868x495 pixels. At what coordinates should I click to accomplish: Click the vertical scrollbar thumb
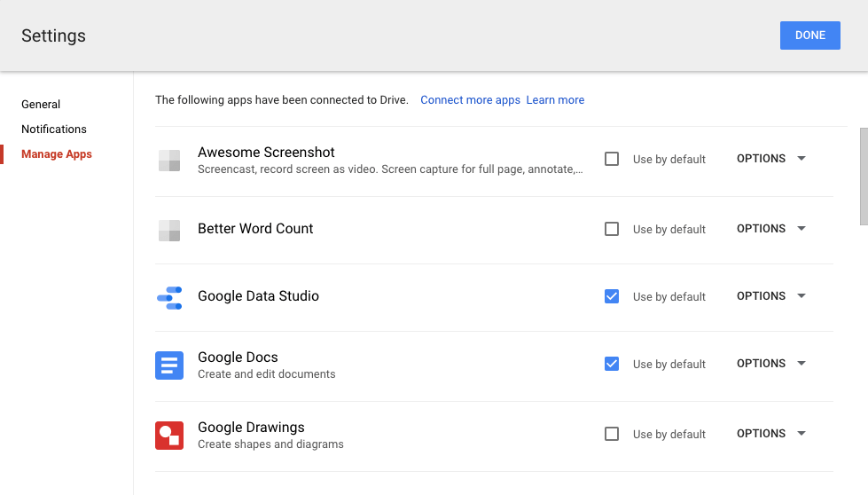tap(864, 177)
